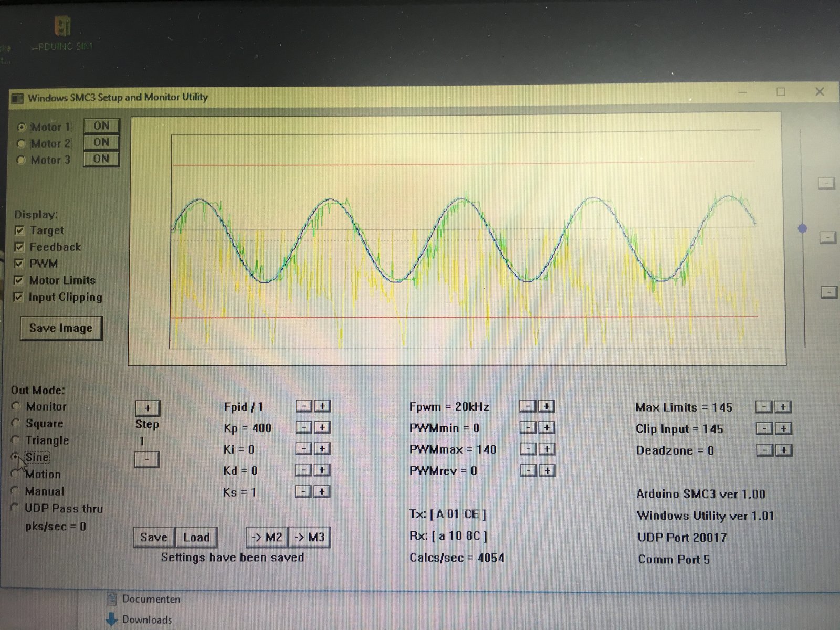This screenshot has height=630, width=840.
Task: Uncheck Input Clipping display
Action: [x=20, y=297]
